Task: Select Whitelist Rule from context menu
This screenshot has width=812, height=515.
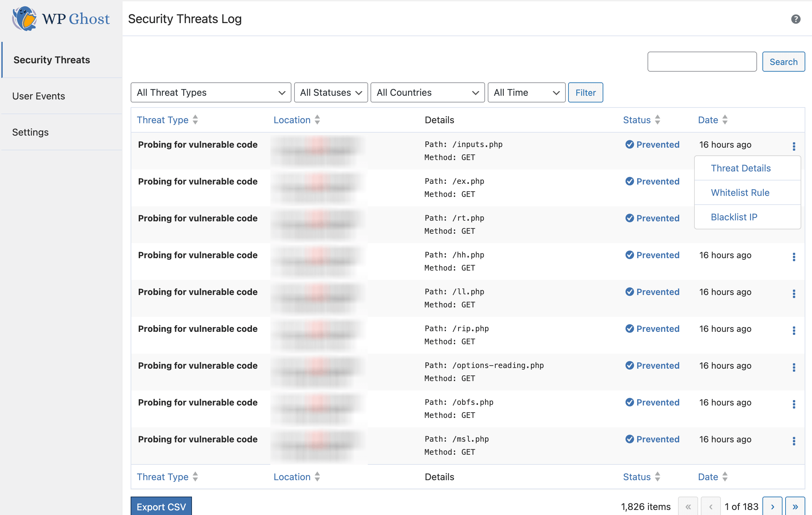Action: coord(740,193)
